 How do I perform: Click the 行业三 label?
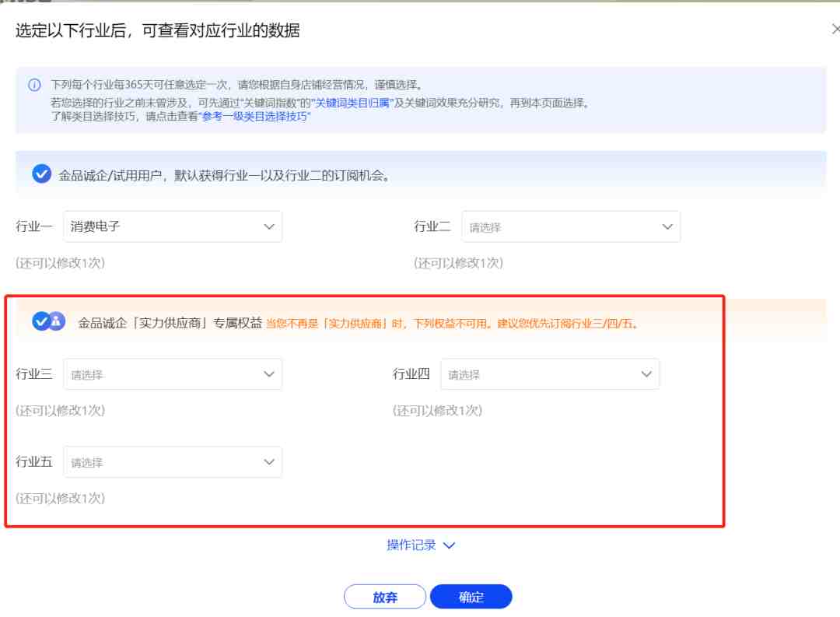33,373
